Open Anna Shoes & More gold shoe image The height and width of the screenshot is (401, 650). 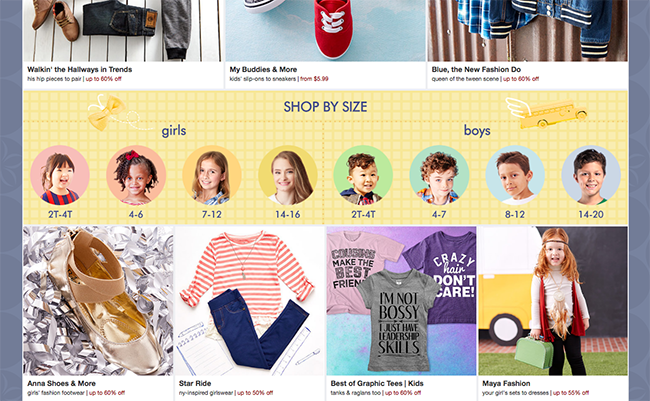tap(98, 301)
